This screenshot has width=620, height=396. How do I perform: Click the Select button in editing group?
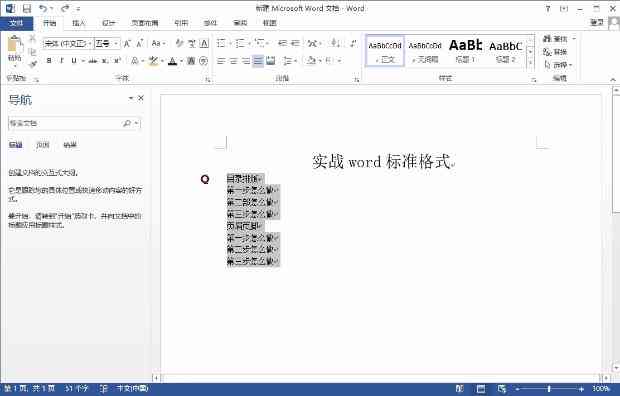[558, 64]
